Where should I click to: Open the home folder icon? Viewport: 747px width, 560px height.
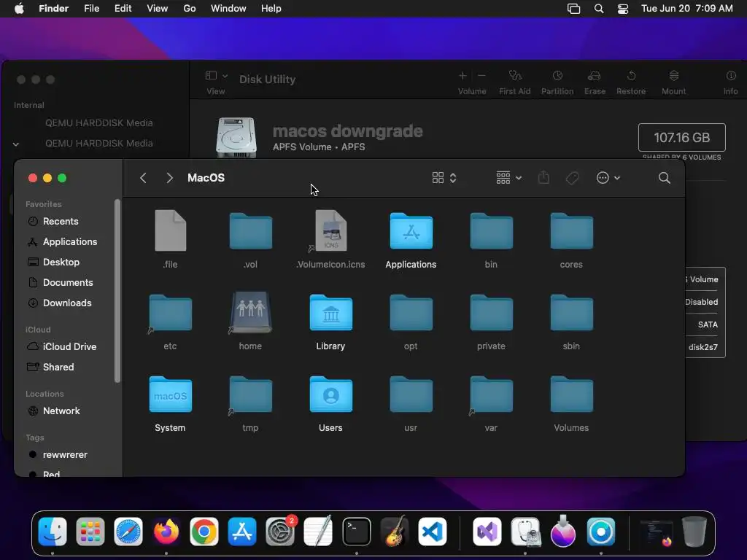pyautogui.click(x=251, y=312)
